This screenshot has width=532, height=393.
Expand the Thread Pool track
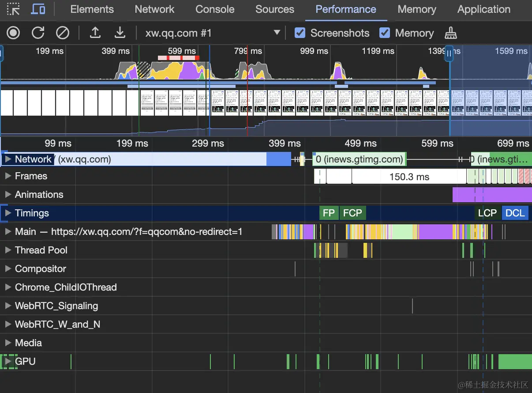(x=7, y=250)
